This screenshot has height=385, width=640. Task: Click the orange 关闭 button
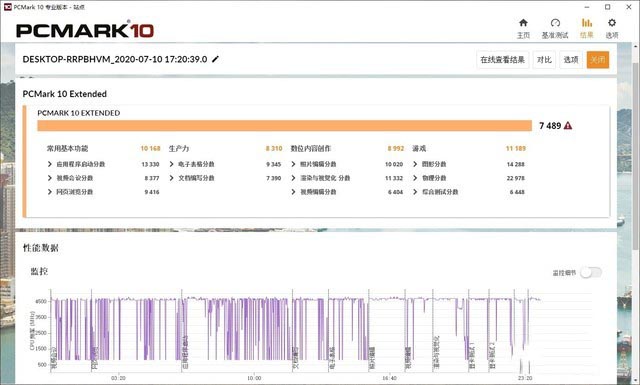pyautogui.click(x=598, y=60)
